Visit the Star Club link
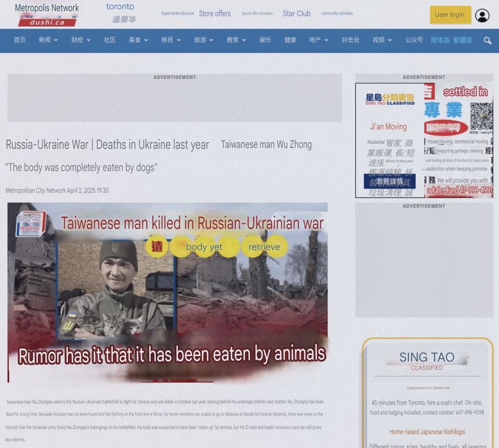 tap(297, 14)
